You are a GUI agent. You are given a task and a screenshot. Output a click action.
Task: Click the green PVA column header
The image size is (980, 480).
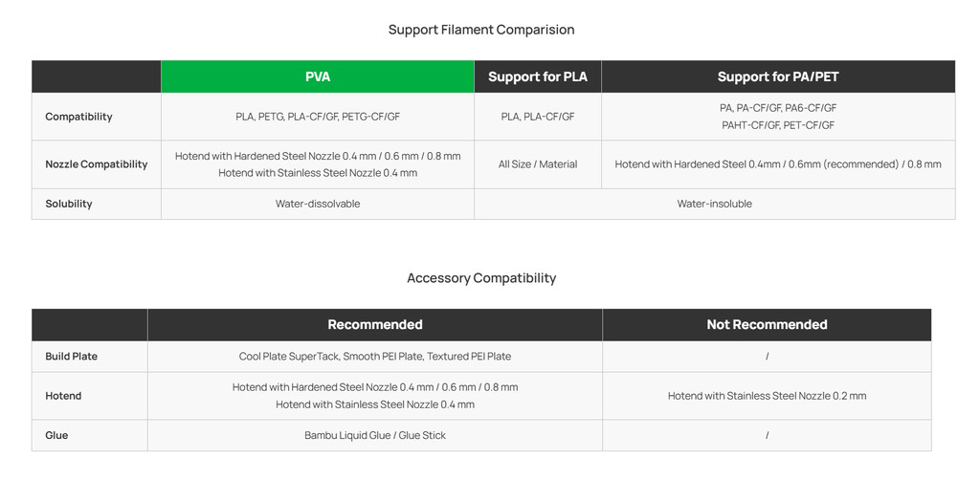pyautogui.click(x=317, y=76)
